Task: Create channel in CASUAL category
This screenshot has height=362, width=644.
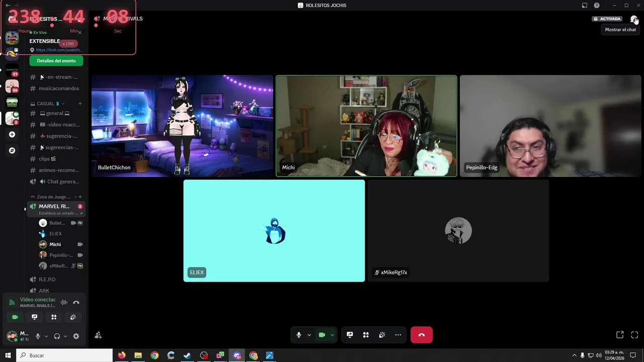Action: 80,104
